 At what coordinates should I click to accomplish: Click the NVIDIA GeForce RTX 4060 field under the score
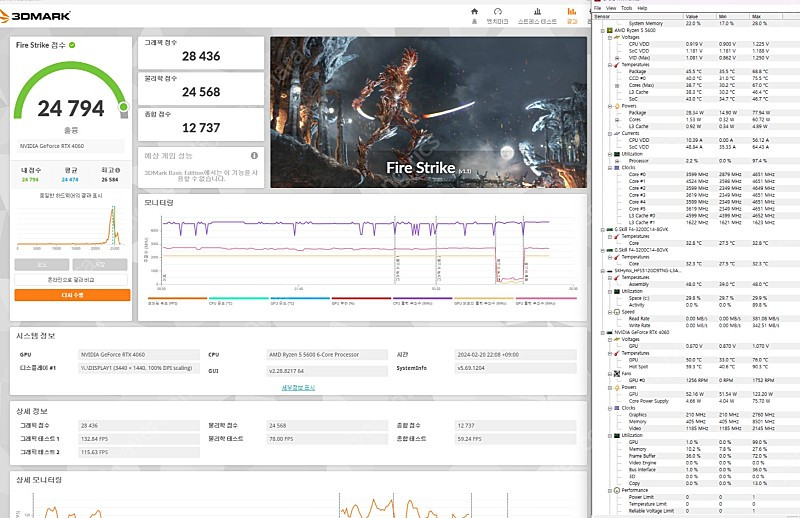pyautogui.click(x=71, y=146)
